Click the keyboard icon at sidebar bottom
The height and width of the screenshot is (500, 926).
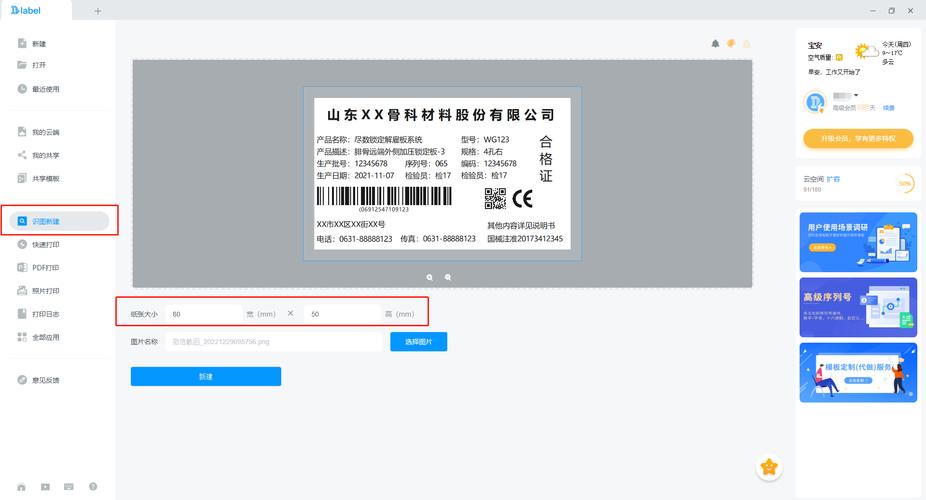coord(69,487)
